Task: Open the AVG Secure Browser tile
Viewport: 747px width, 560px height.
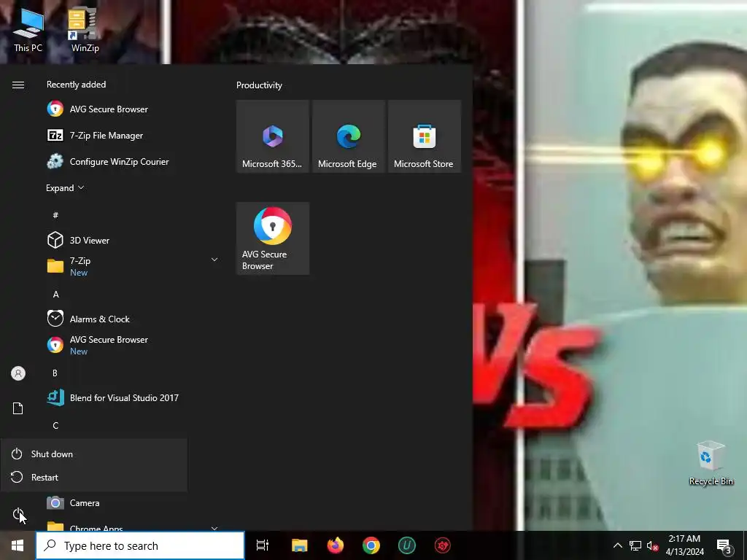Action: [273, 238]
